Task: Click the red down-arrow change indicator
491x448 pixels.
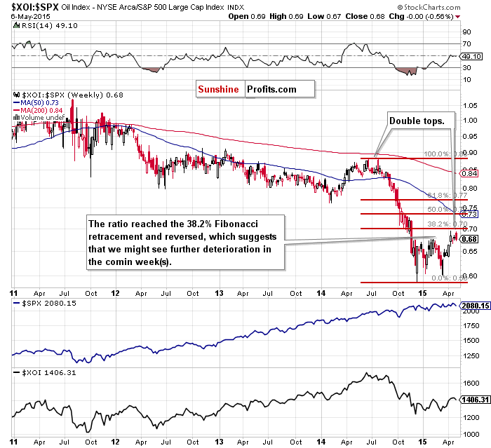Action: click(x=457, y=17)
